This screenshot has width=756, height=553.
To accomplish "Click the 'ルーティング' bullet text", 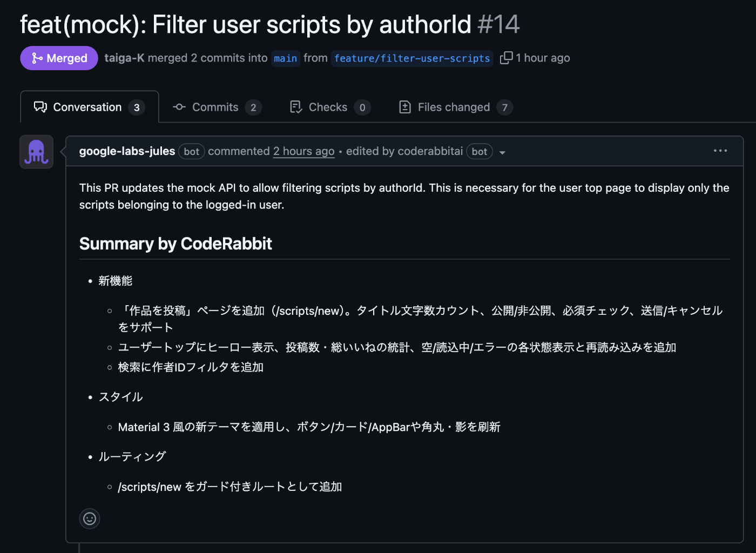I will pyautogui.click(x=132, y=456).
